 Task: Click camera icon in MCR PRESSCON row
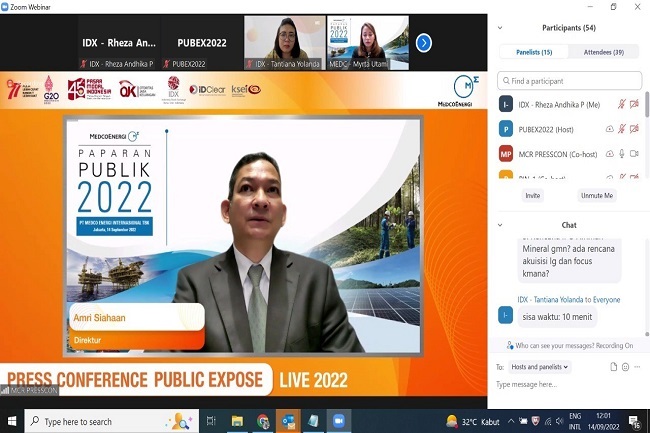pyautogui.click(x=634, y=154)
